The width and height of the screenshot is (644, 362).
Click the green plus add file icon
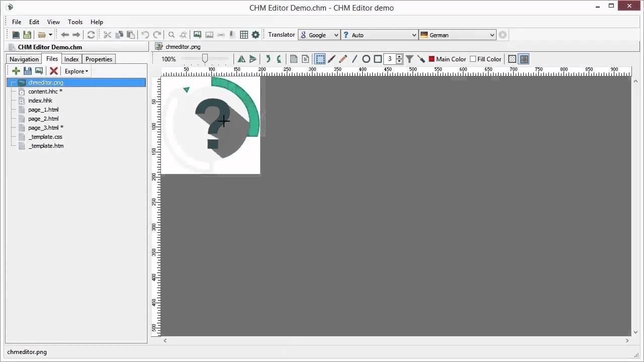pos(16,71)
